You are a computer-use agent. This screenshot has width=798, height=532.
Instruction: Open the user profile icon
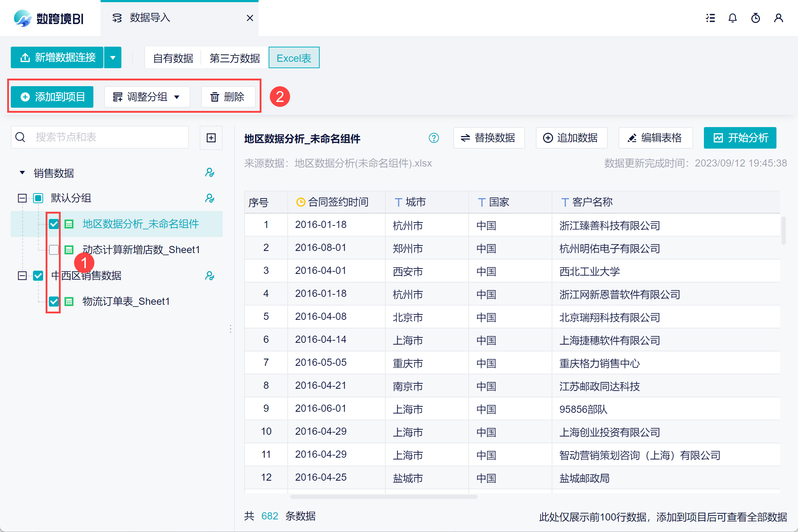pyautogui.click(x=779, y=18)
